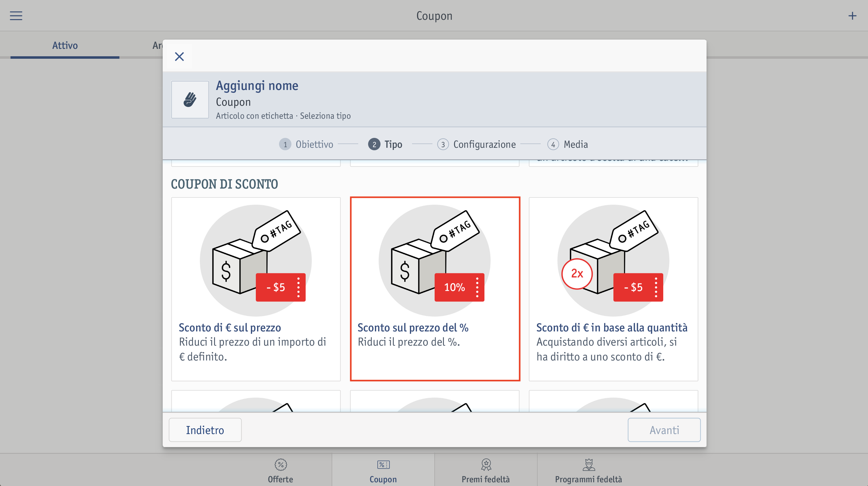Go back with Indietro button
Screen dimensions: 868x486
pyautogui.click(x=205, y=430)
